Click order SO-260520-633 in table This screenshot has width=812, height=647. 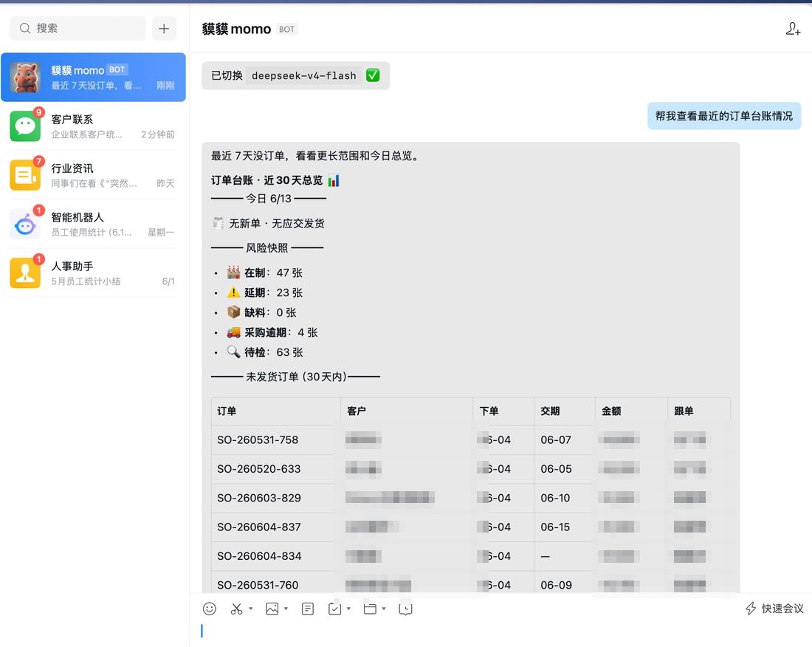click(258, 469)
